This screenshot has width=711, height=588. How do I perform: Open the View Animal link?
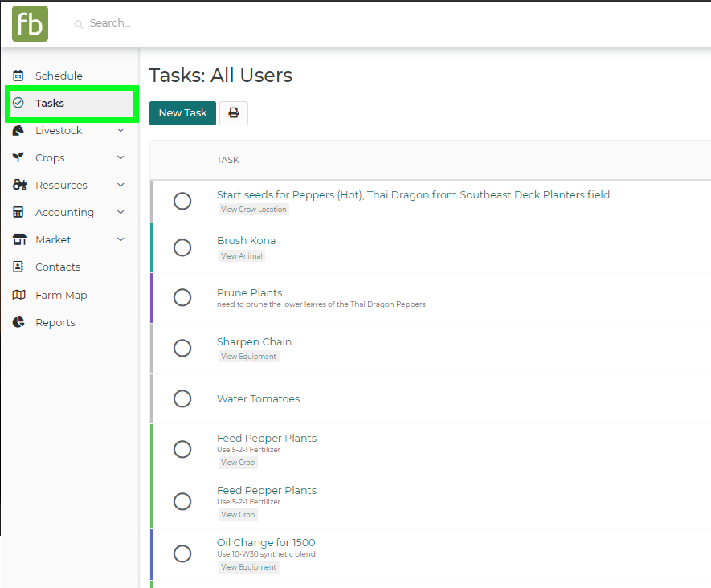tap(242, 256)
